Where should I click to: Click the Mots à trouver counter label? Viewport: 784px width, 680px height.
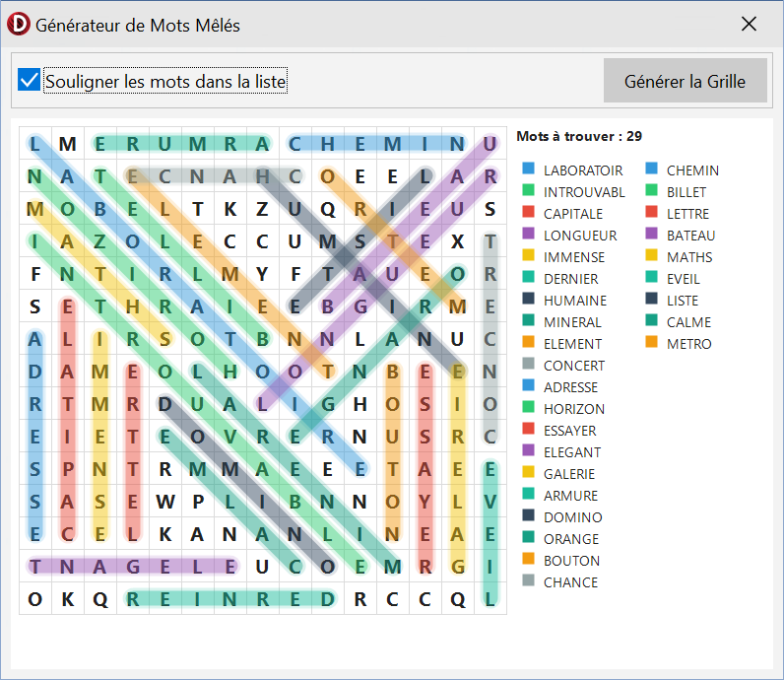coord(579,136)
